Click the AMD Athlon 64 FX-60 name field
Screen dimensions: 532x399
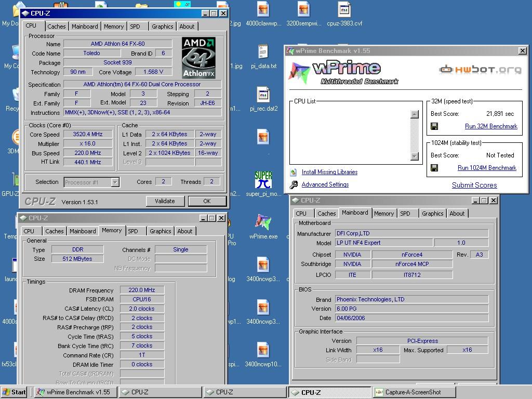click(x=118, y=44)
